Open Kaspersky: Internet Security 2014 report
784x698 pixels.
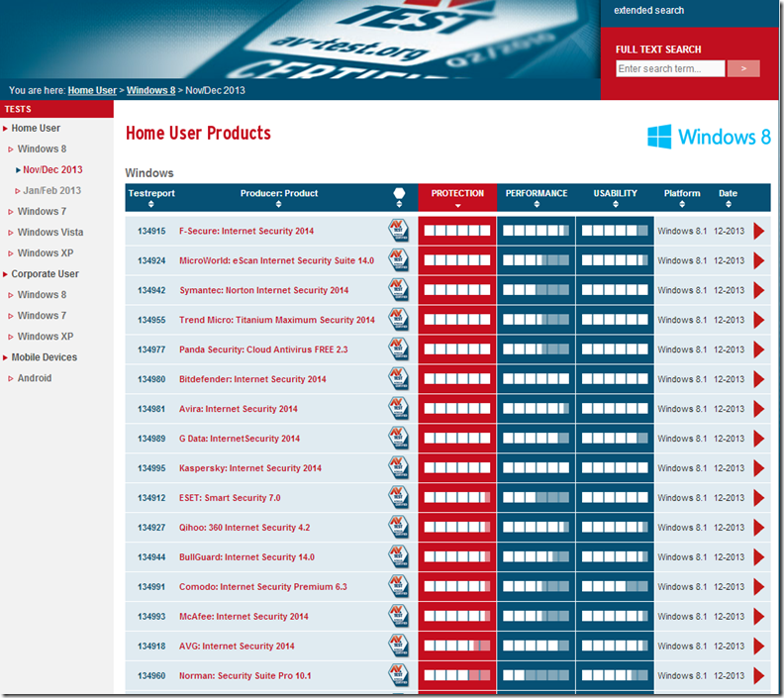pos(250,468)
